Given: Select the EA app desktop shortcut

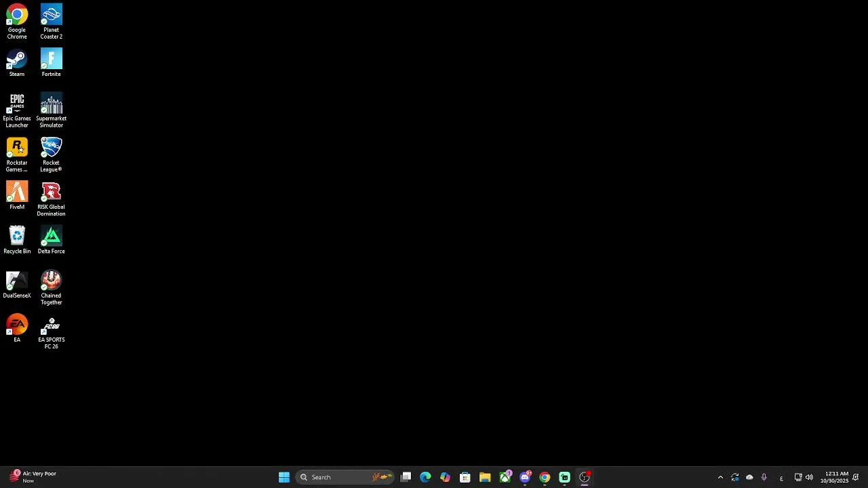Looking at the screenshot, I should click(17, 329).
